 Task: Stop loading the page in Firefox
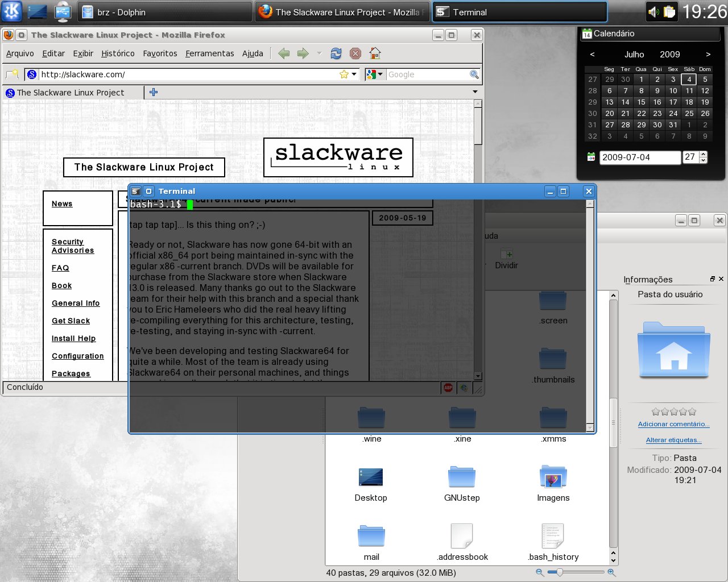tap(355, 53)
